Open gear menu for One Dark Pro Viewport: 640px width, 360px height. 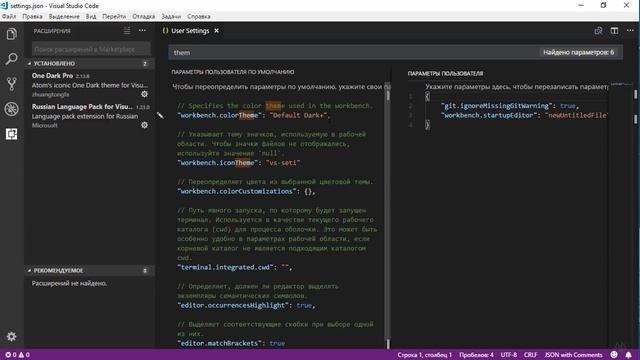[x=144, y=94]
